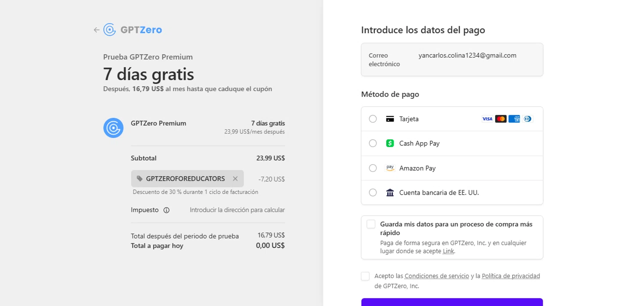Click the tax info icon next to Impuesto
The height and width of the screenshot is (306, 644).
coord(167,210)
